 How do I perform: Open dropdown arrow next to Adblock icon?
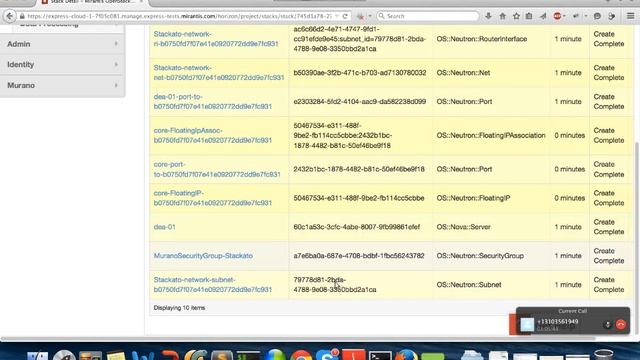(x=564, y=16)
